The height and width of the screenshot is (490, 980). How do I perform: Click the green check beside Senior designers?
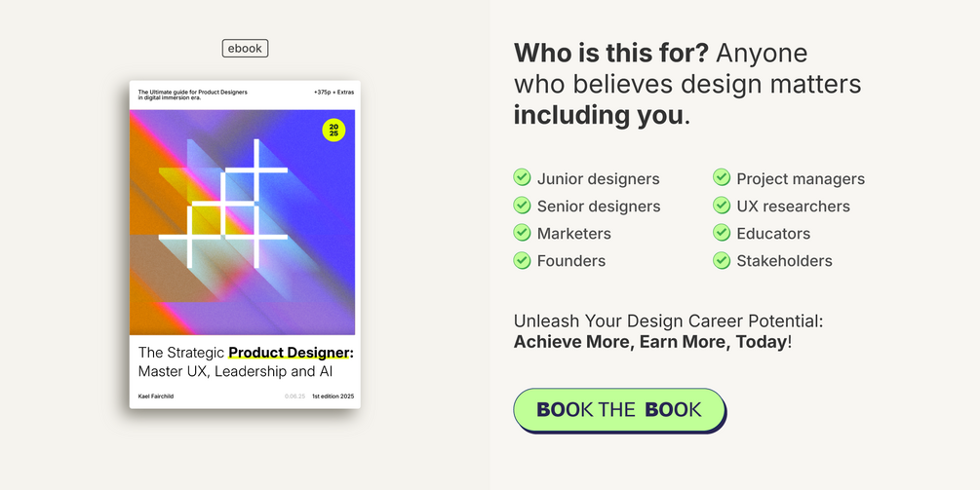tap(523, 205)
